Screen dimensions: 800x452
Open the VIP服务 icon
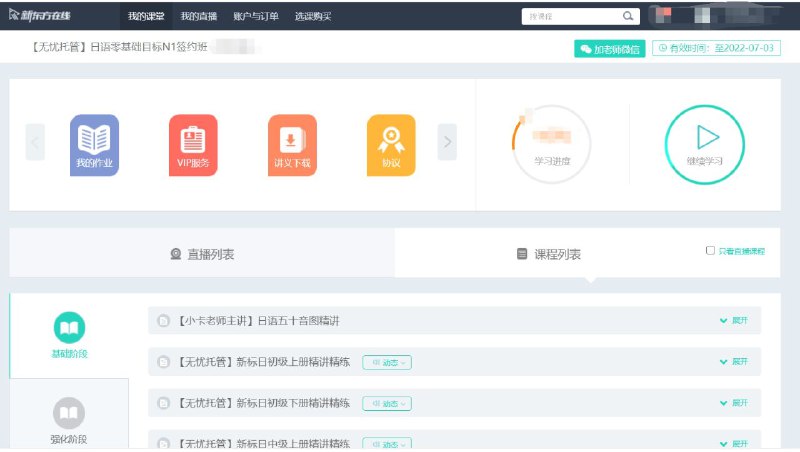(193, 145)
